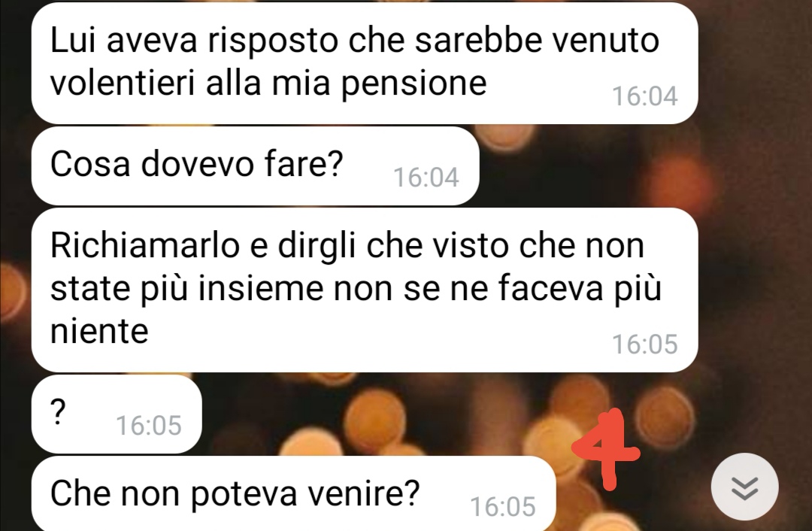Click the red number 4 annotation
Image resolution: width=812 pixels, height=531 pixels.
tap(607, 449)
